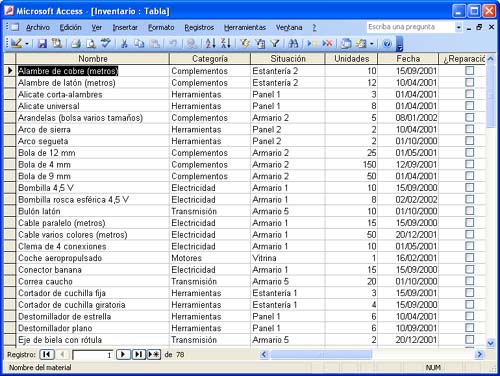
Task: Open the New Object dropdown arrow
Action: coord(371,43)
